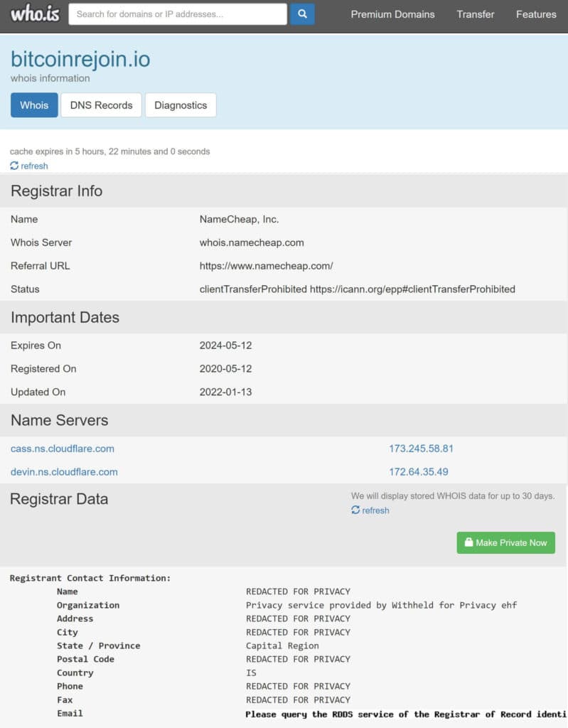Switch to the DNS Records tab
Image resolution: width=568 pixels, height=728 pixels.
[101, 105]
